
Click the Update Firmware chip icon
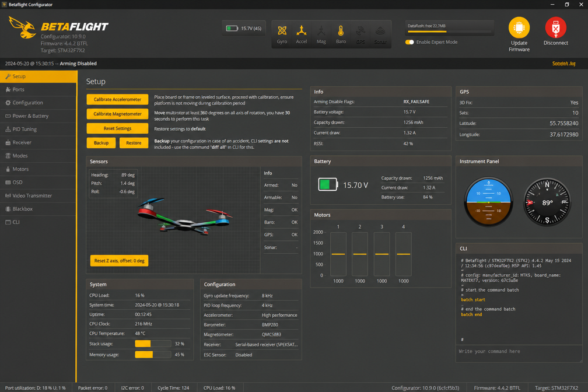tap(519, 27)
